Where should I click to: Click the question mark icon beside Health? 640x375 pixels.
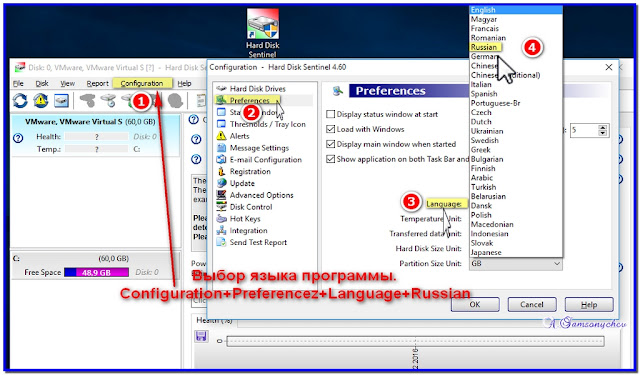[18, 138]
